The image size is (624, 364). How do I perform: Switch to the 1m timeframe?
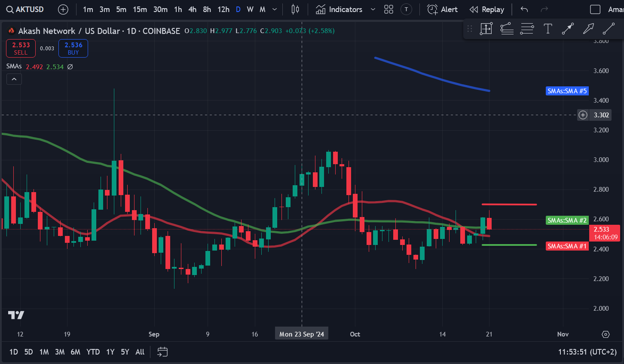(88, 9)
